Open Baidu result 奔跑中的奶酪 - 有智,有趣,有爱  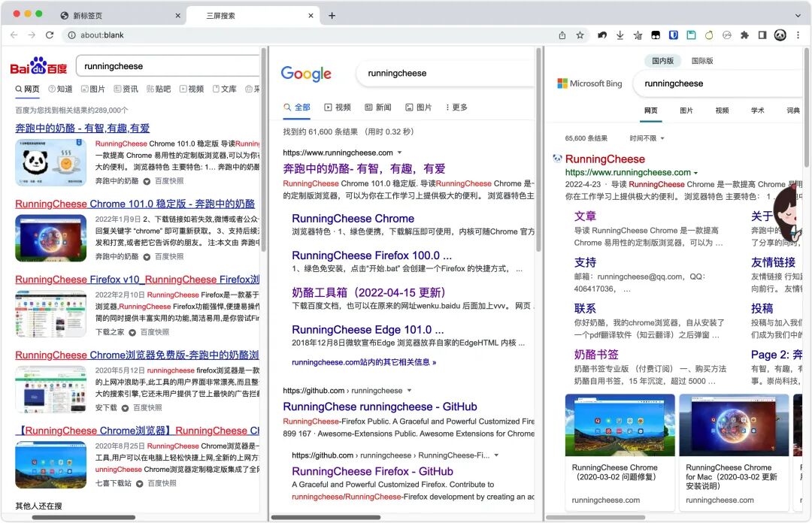pos(83,128)
